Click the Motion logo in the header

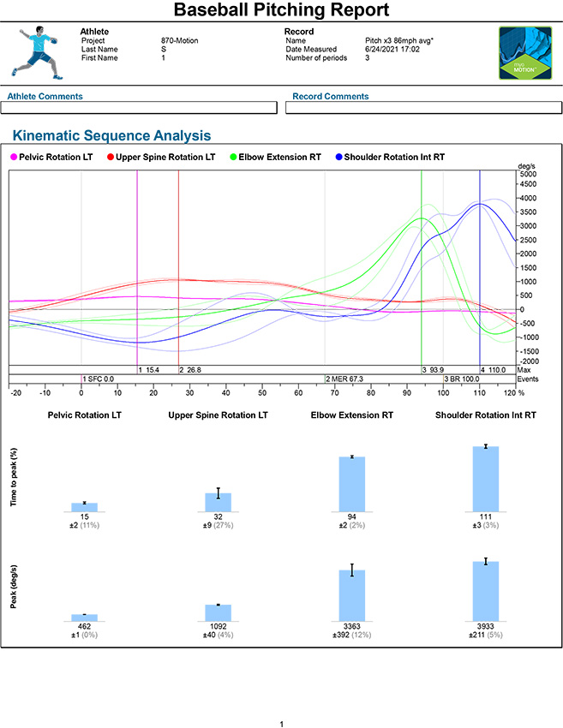click(x=524, y=53)
